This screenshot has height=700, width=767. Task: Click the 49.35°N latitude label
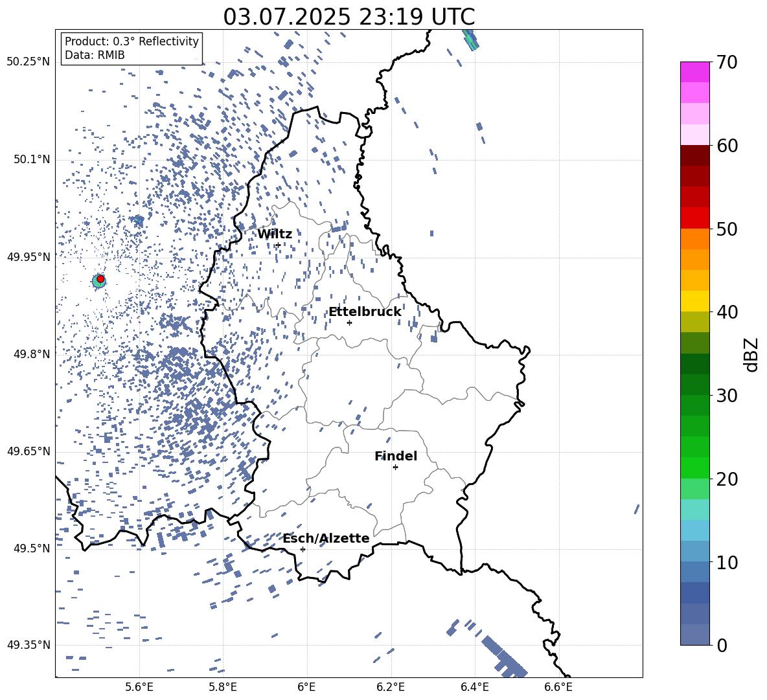[28, 645]
